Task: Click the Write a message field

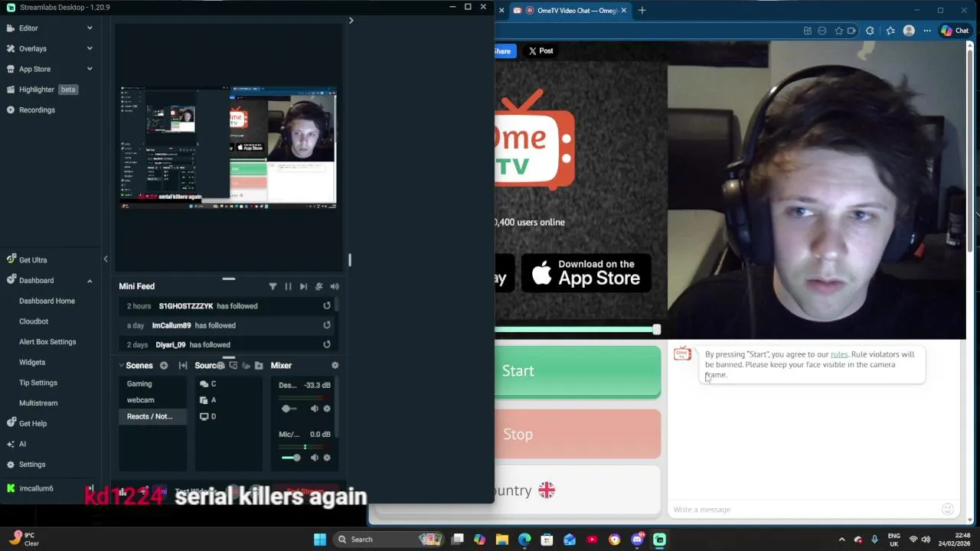Action: pos(804,510)
